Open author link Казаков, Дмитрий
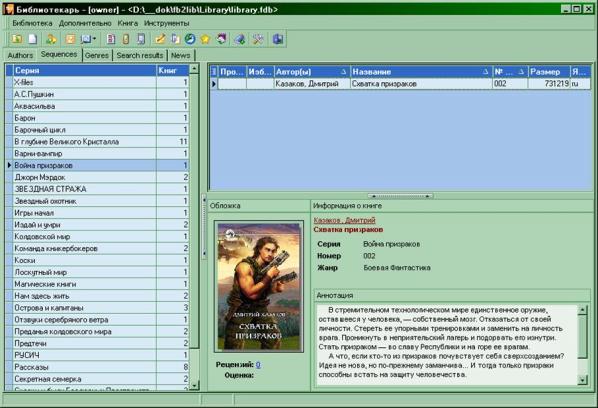 pyautogui.click(x=344, y=220)
